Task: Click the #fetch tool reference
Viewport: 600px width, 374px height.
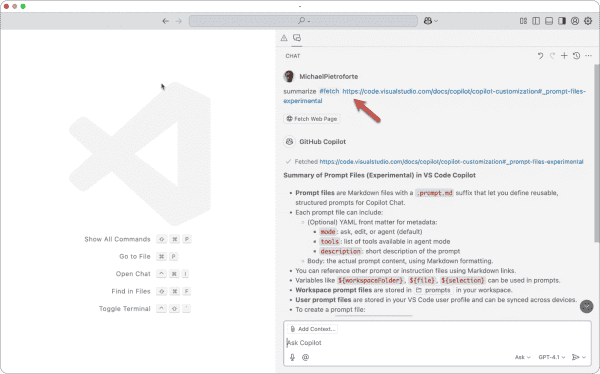Action: tap(329, 91)
